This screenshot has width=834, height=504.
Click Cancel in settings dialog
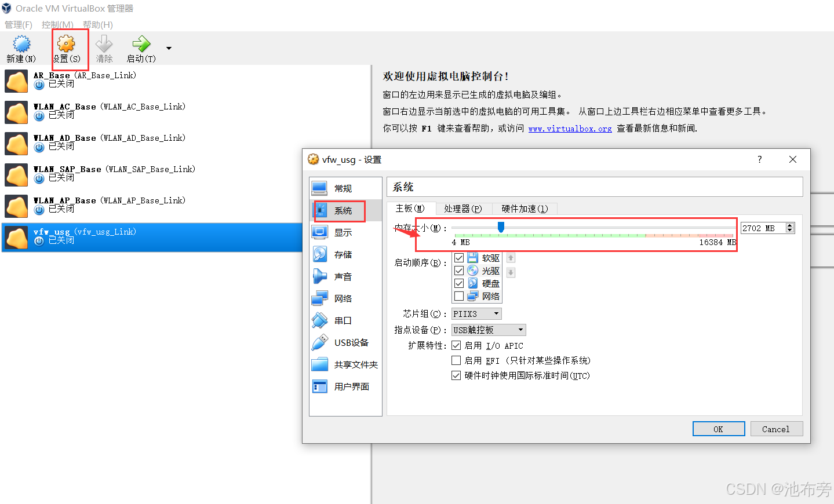click(777, 429)
